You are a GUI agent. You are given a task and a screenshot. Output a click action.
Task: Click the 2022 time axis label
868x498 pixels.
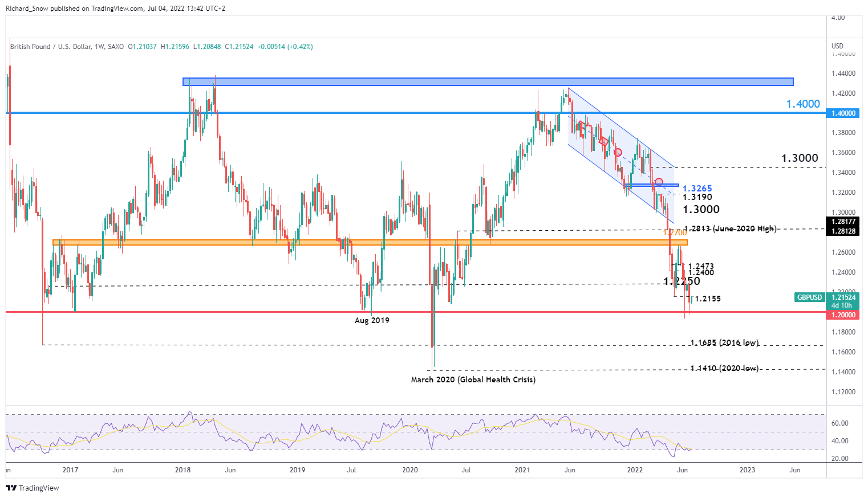(635, 470)
